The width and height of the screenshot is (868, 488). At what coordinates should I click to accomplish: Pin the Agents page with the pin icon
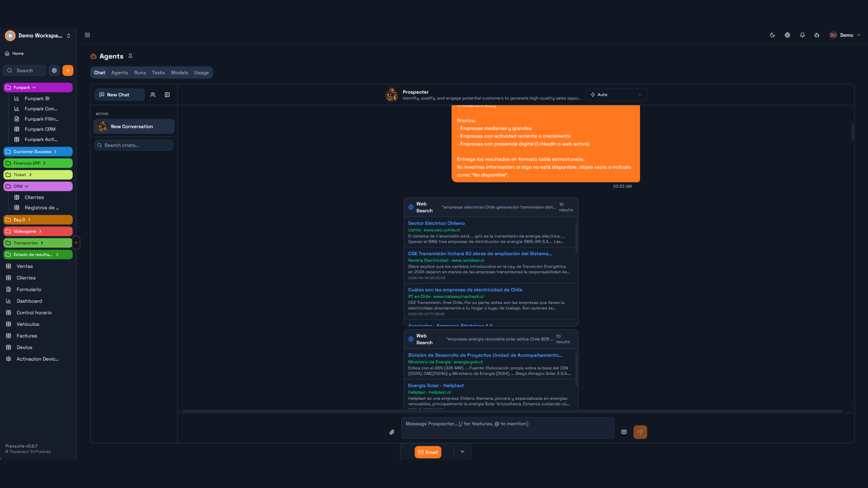130,56
